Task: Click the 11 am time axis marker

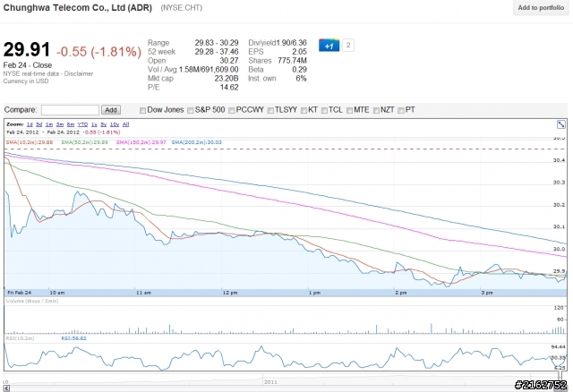Action: click(143, 293)
